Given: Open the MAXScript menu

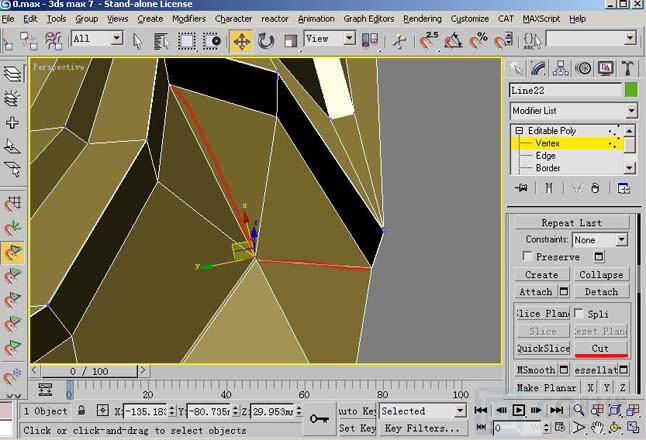Looking at the screenshot, I should click(541, 19).
